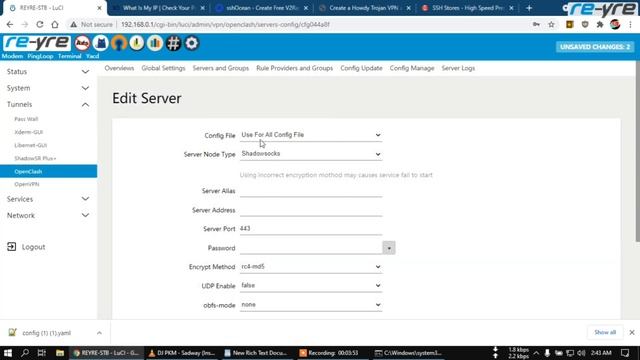Open the Windows notification center icon
Screen dimensions: 640x360
tap(625, 353)
